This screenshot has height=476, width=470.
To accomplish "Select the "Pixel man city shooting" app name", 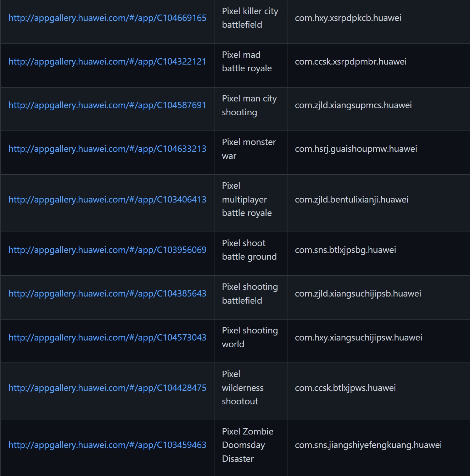I will (249, 105).
